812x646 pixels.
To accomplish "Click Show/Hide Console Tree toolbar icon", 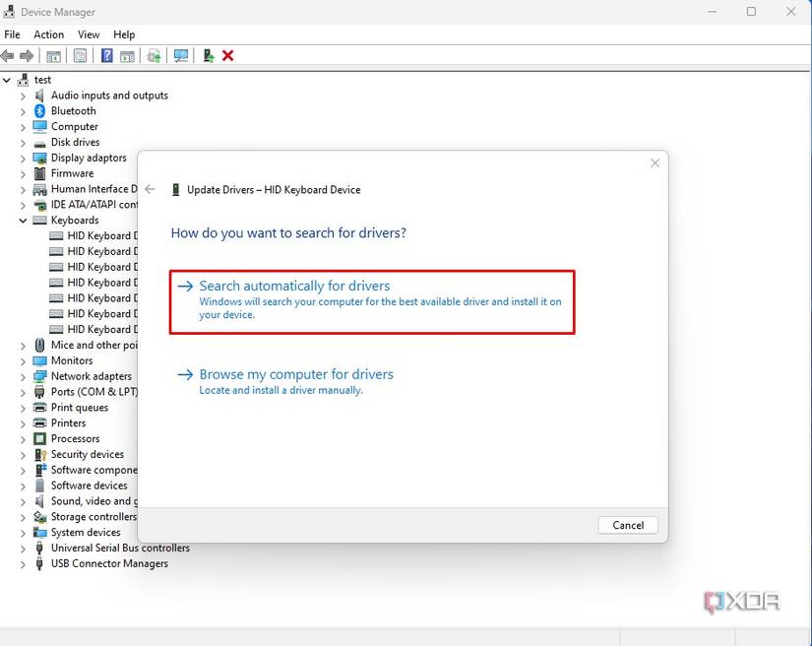I will coord(53,56).
